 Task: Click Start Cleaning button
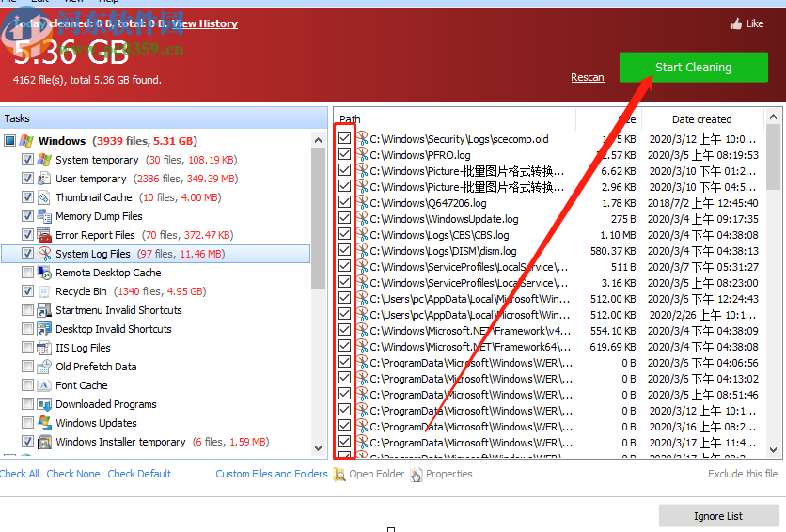693,67
